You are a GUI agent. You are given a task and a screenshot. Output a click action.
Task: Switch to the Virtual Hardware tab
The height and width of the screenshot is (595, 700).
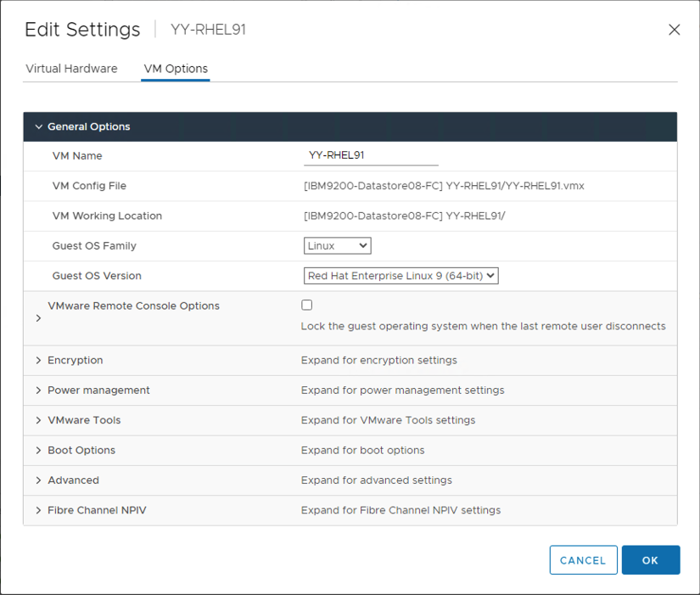[71, 69]
